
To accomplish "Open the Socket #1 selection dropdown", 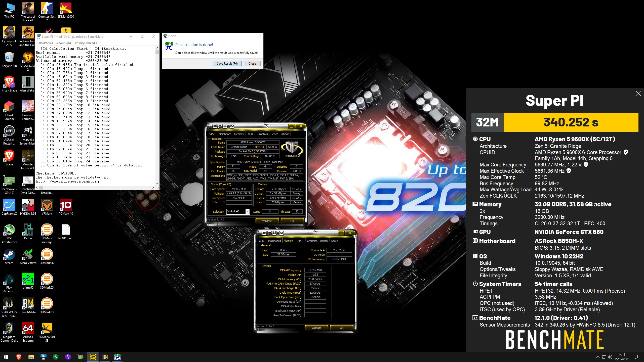I will [238, 211].
